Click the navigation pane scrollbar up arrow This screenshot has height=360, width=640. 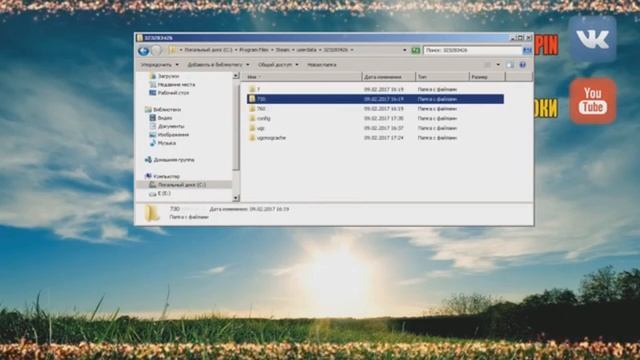pos(236,76)
